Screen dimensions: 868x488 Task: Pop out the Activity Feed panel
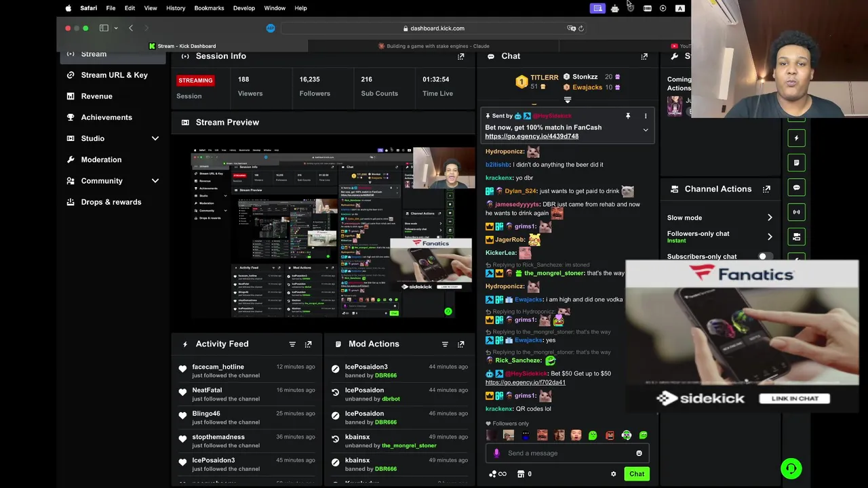[308, 344]
